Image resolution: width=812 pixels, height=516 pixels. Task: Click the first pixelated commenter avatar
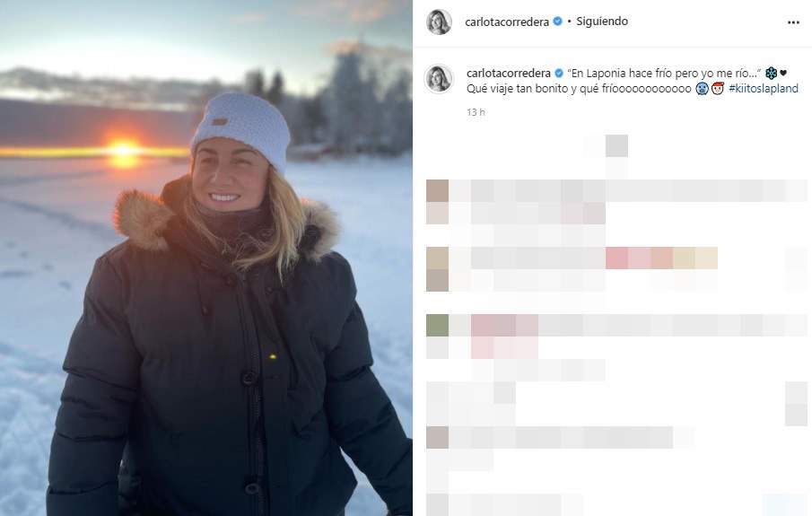coord(437,202)
